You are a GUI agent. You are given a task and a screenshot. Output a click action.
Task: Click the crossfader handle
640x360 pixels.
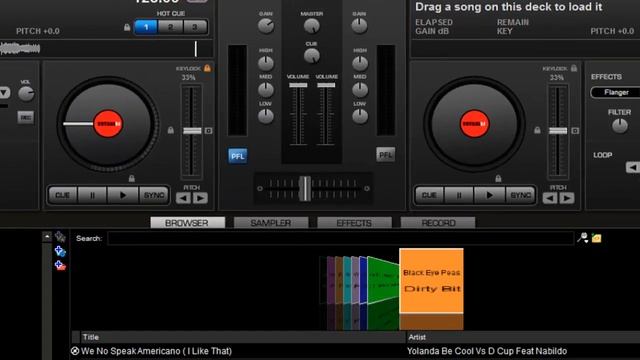click(304, 189)
